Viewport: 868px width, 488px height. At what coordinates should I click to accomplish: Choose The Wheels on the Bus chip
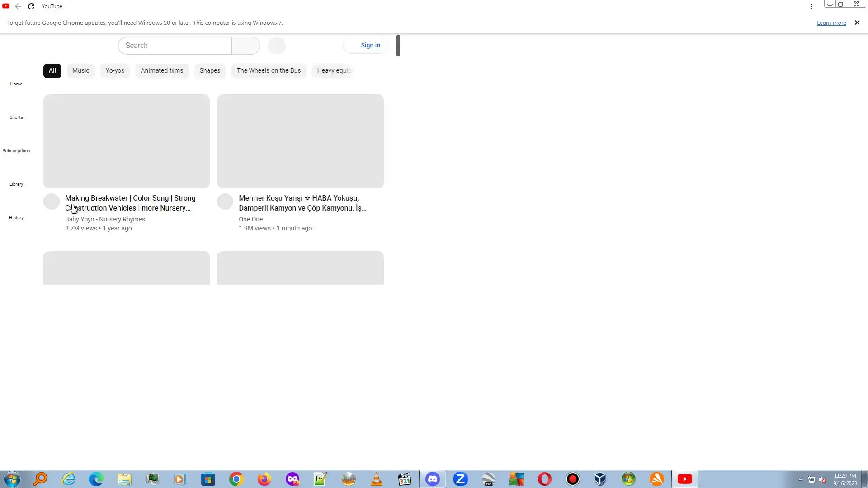[x=269, y=70]
